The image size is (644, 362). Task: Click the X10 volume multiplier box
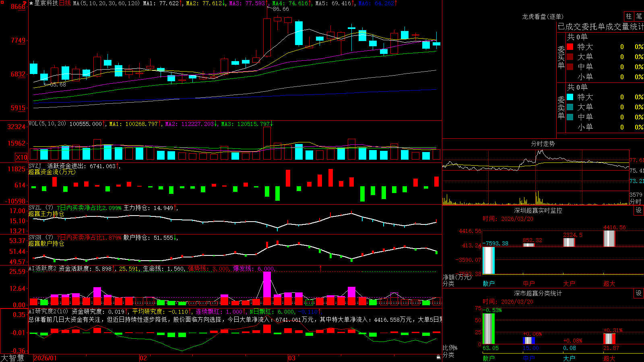21,157
